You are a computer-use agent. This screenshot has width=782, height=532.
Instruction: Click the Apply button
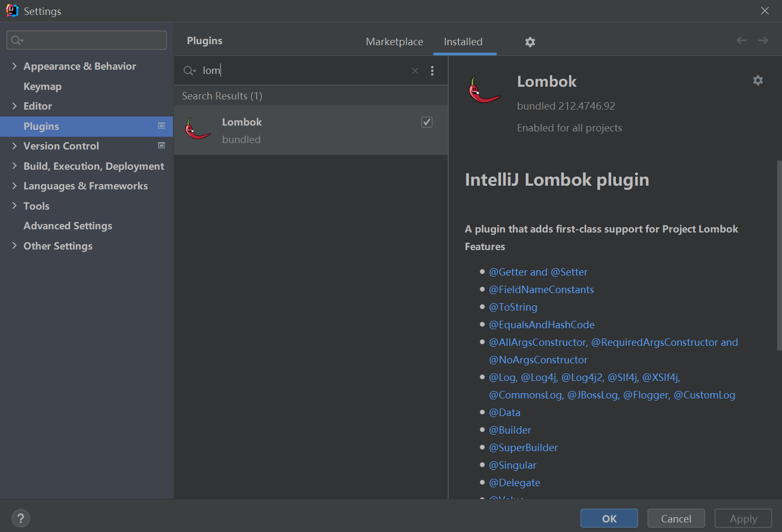tap(743, 519)
